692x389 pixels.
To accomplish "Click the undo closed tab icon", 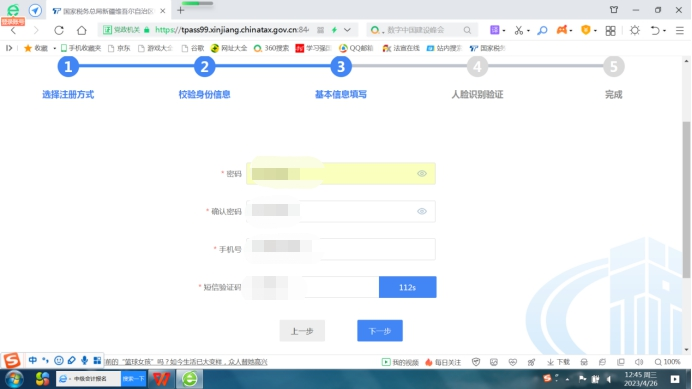I will (655, 30).
